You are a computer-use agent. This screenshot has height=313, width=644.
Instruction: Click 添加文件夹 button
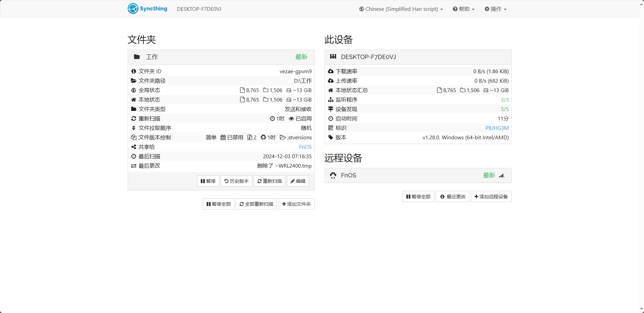pyautogui.click(x=296, y=204)
